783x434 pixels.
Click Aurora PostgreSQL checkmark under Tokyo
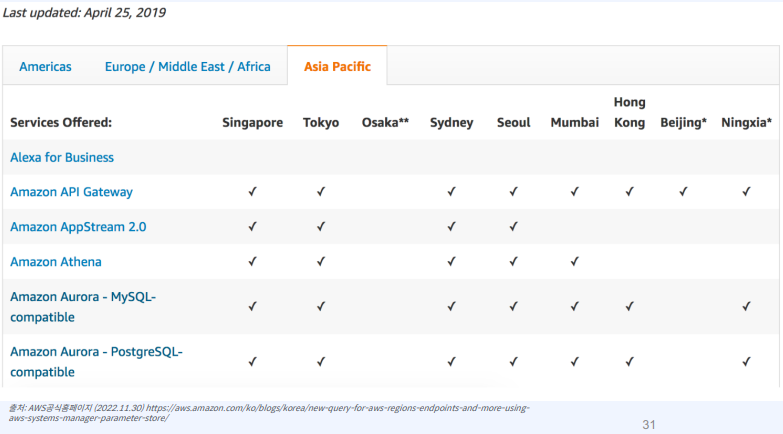point(321,362)
